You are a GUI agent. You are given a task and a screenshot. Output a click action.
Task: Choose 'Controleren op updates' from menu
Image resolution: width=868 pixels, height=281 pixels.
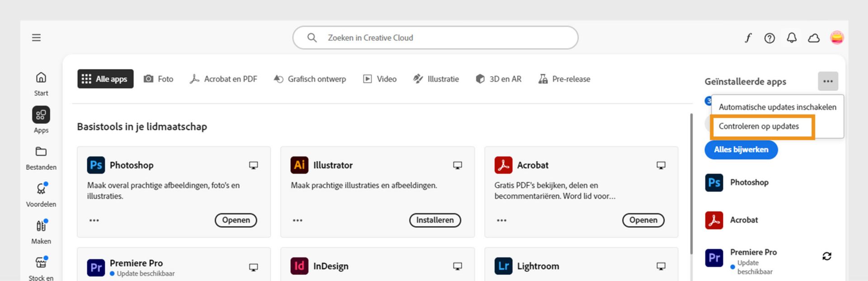(759, 126)
